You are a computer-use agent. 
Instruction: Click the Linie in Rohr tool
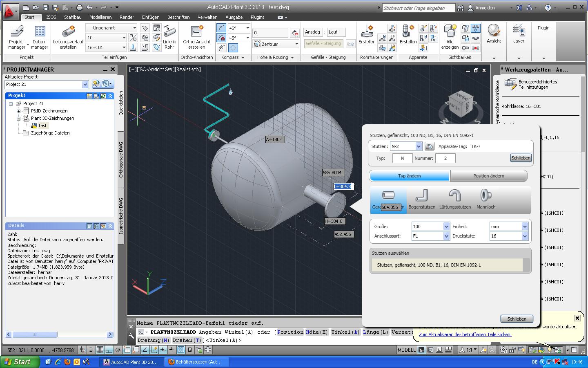(x=169, y=37)
